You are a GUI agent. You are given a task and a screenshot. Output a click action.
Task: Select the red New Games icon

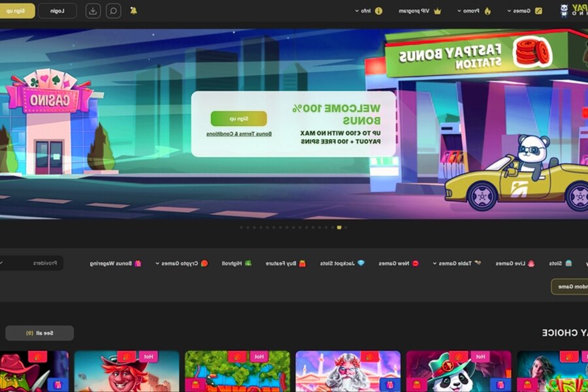[x=415, y=263]
